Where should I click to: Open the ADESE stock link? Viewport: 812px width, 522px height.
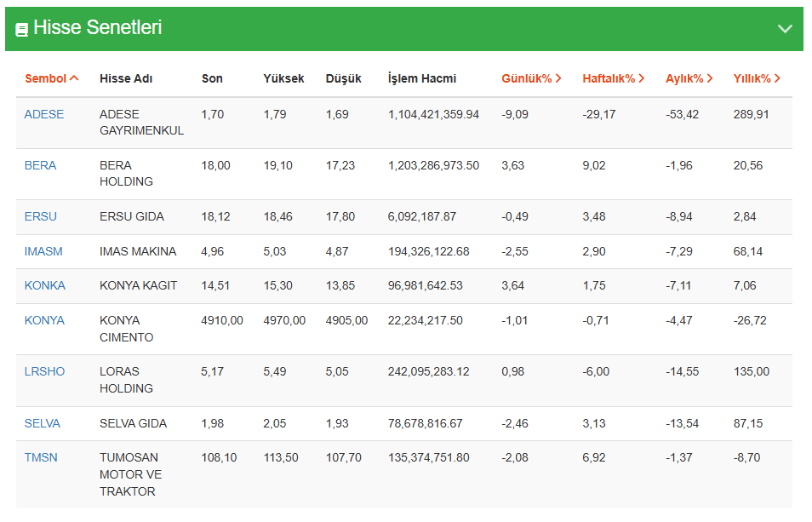pyautogui.click(x=44, y=114)
